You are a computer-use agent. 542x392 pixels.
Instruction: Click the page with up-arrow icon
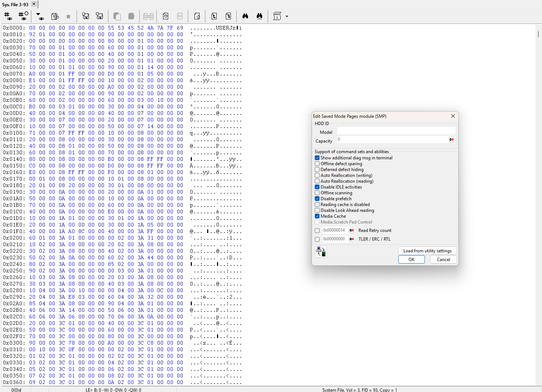coord(214,16)
